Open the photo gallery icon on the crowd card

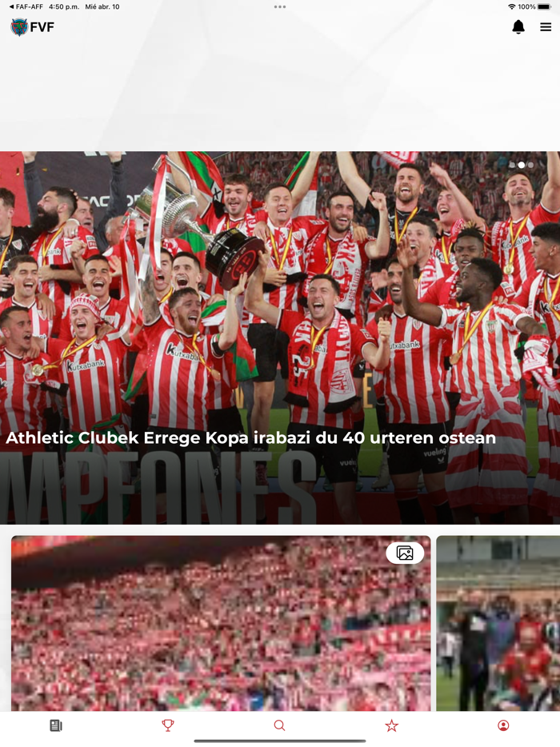(x=405, y=553)
